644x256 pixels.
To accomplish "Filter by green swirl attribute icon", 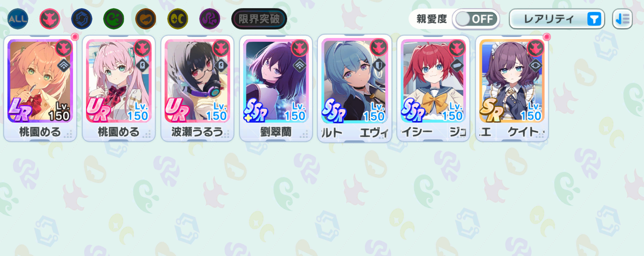I will tap(114, 19).
